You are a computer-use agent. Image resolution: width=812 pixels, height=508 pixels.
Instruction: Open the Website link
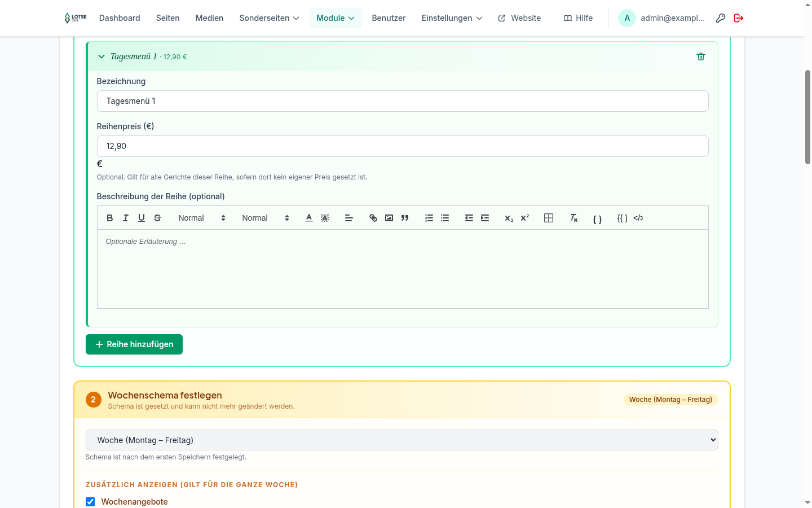coord(519,18)
